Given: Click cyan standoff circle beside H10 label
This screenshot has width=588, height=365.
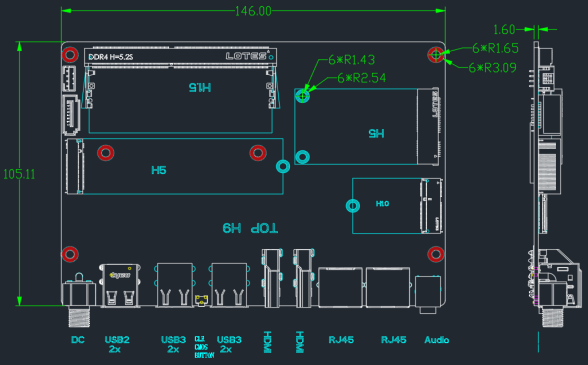Looking at the screenshot, I should [352, 206].
